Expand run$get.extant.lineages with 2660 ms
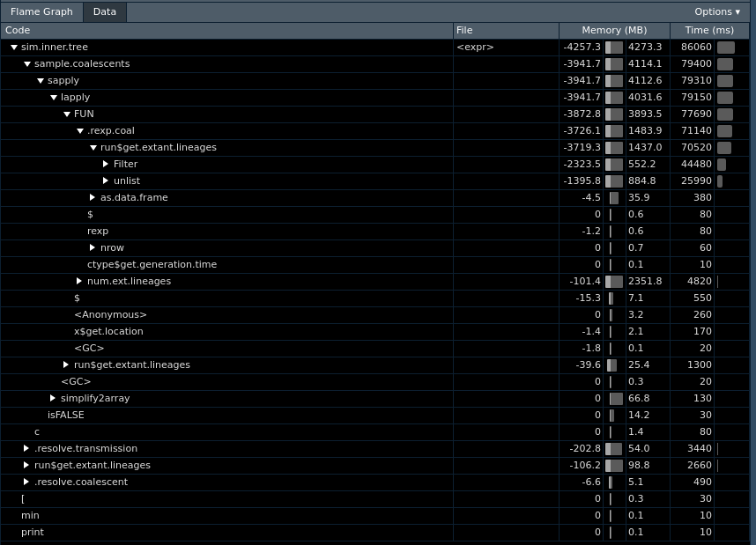756x545 pixels. [x=26, y=465]
